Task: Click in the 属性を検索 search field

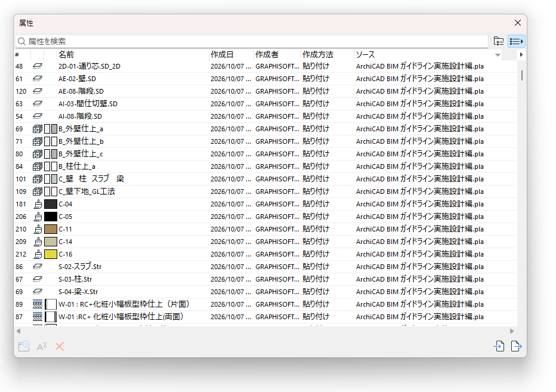Action: coord(251,42)
